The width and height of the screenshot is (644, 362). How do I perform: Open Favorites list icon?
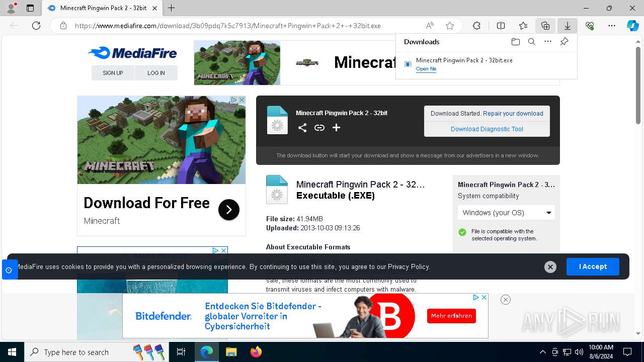click(523, 26)
